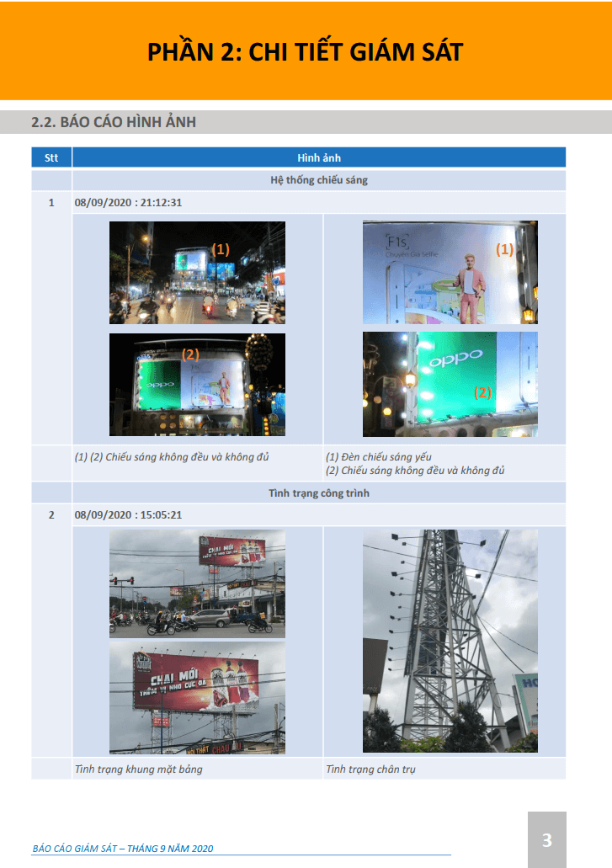The width and height of the screenshot is (612, 868).
Task: Click the timestamp 08/09/2020 : 21:12:31
Action: (x=129, y=203)
